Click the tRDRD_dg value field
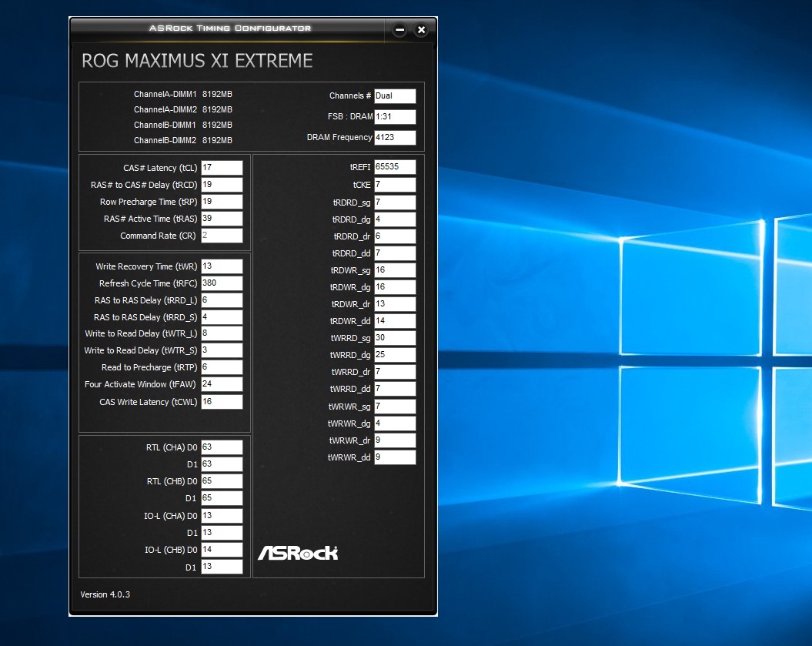Image resolution: width=812 pixels, height=646 pixels. point(395,219)
